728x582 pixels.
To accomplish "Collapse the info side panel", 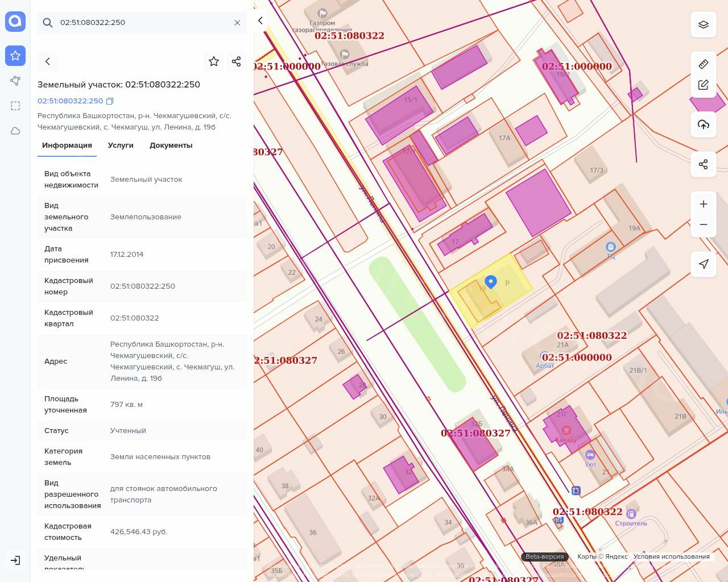I will (x=260, y=20).
